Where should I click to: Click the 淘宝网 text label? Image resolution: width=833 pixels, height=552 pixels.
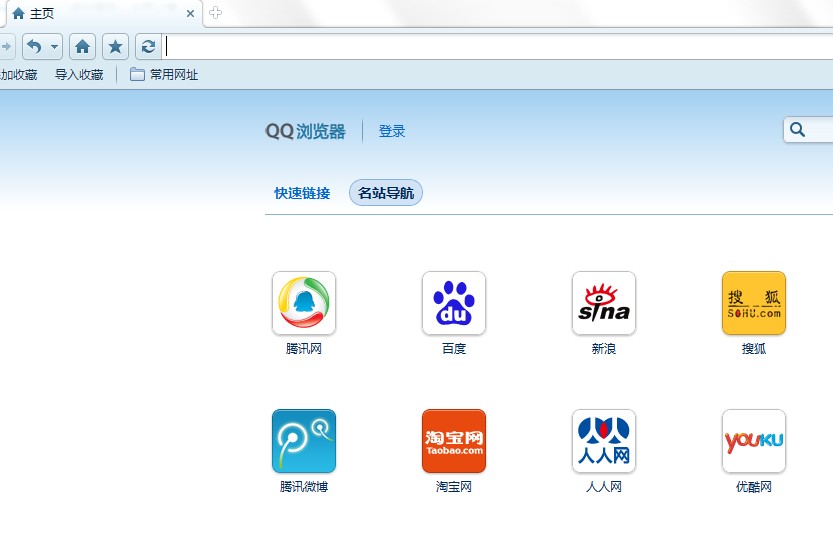click(x=454, y=487)
